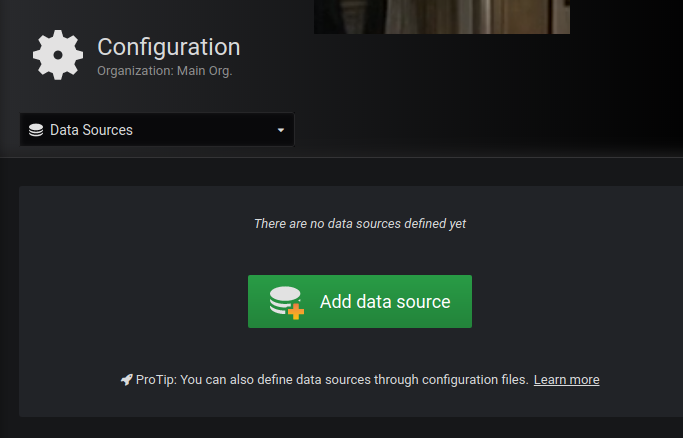Select the Data Sources label text in selector
Viewport: 683px width, 438px height.
[x=91, y=130]
